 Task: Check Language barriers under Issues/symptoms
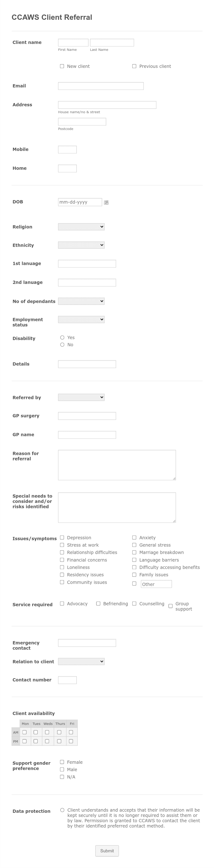[x=134, y=560]
